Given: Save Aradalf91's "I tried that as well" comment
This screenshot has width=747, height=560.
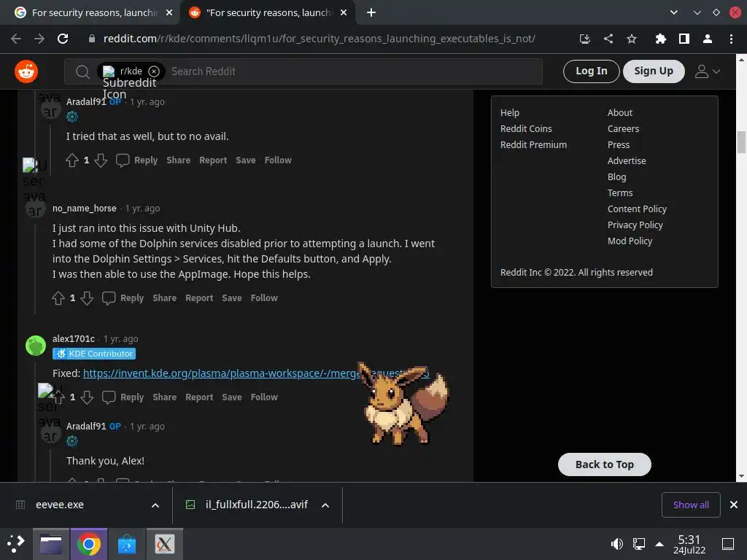Looking at the screenshot, I should pyautogui.click(x=246, y=160).
